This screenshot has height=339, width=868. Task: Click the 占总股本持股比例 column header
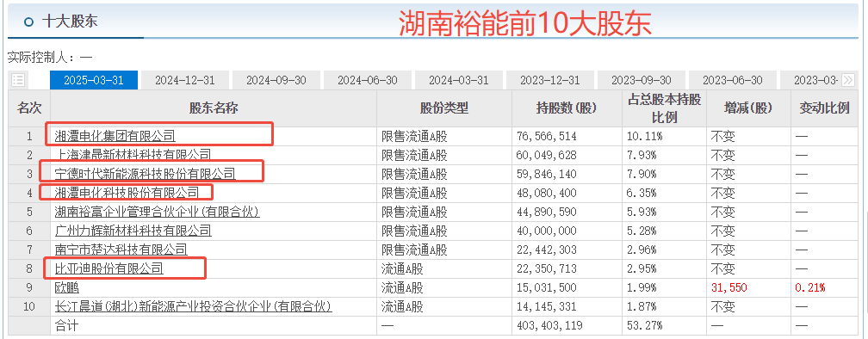click(664, 108)
